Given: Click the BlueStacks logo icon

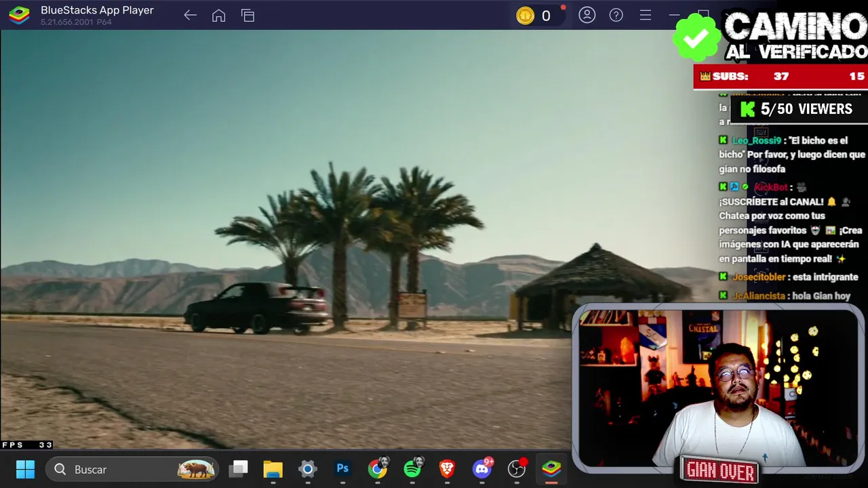Looking at the screenshot, I should click(19, 15).
